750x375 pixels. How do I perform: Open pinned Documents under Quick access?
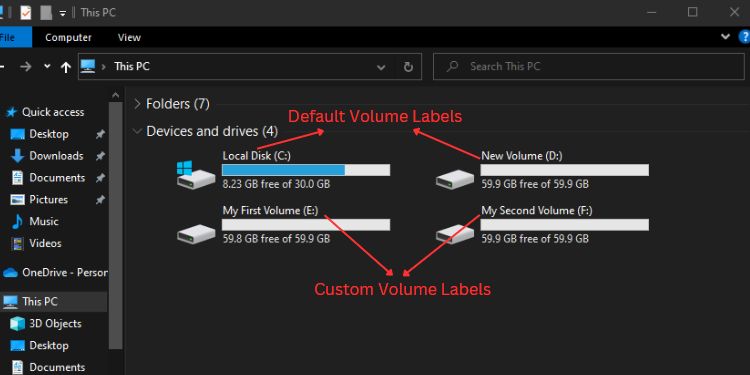pyautogui.click(x=57, y=178)
